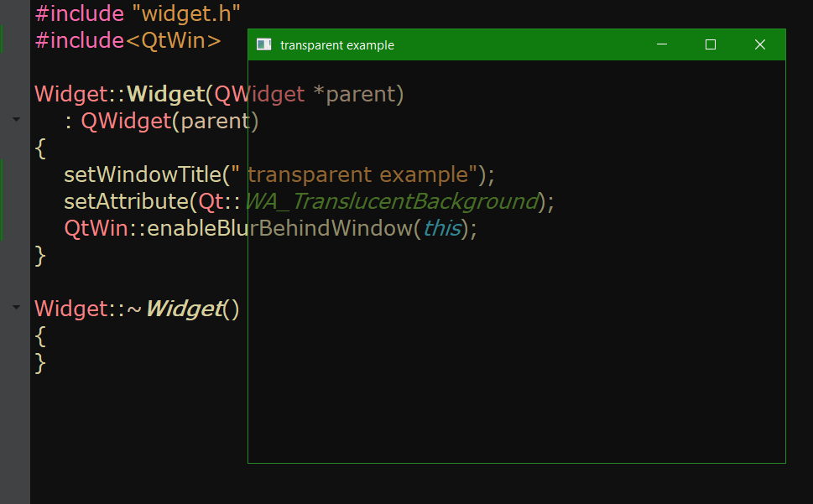Click the QtWin include statement
This screenshot has height=504, width=813.
(126, 39)
